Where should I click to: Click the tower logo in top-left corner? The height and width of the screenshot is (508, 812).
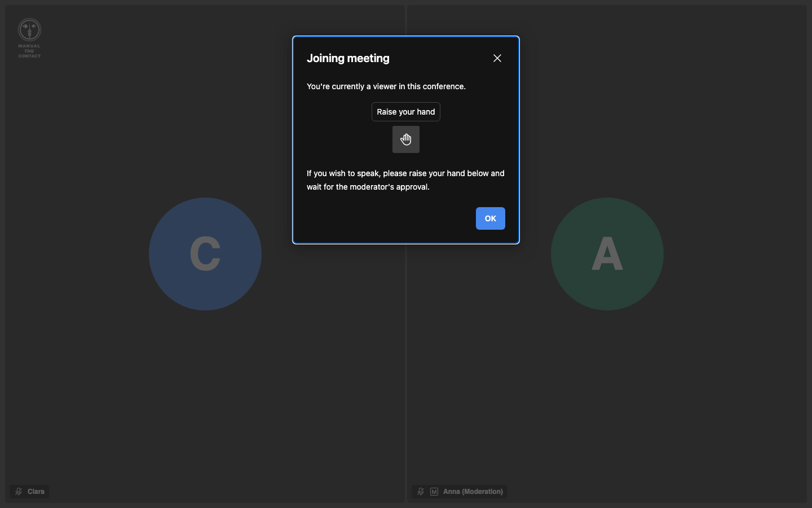click(x=29, y=30)
